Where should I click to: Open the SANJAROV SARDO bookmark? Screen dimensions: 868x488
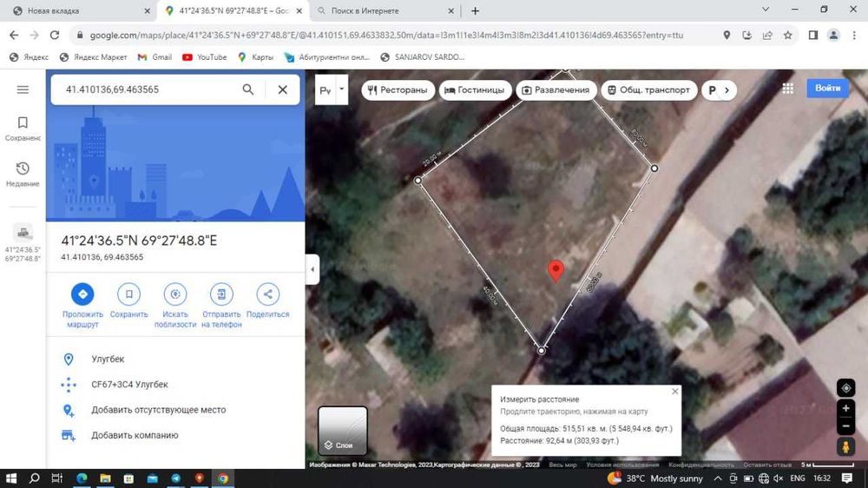(423, 57)
